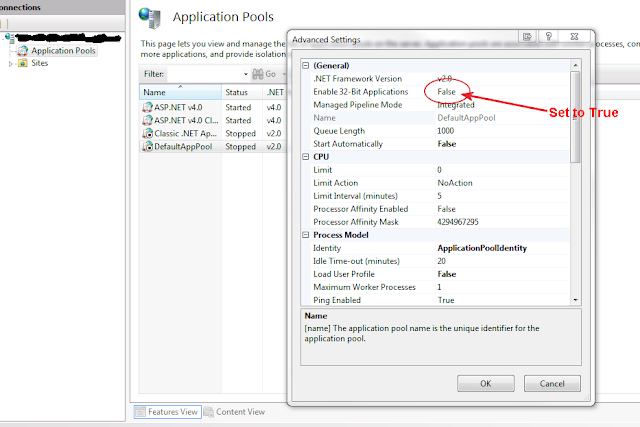Image resolution: width=640 pixels, height=427 pixels.
Task: Select the Classic .NET Ap... pool row
Action: (213, 133)
